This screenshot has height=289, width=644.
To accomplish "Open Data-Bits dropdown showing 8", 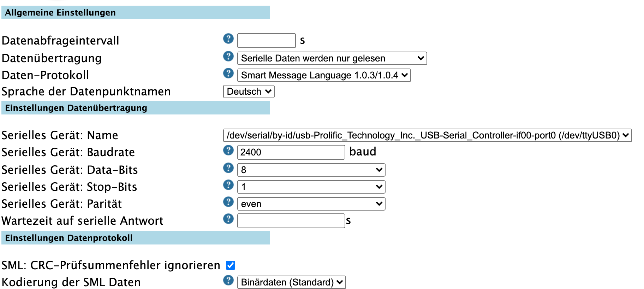I will click(x=311, y=170).
